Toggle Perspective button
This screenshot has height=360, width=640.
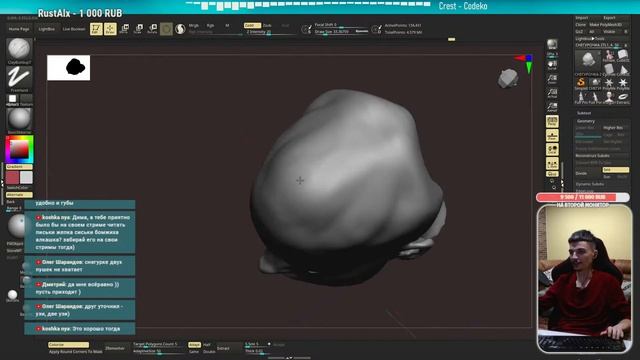[x=552, y=122]
